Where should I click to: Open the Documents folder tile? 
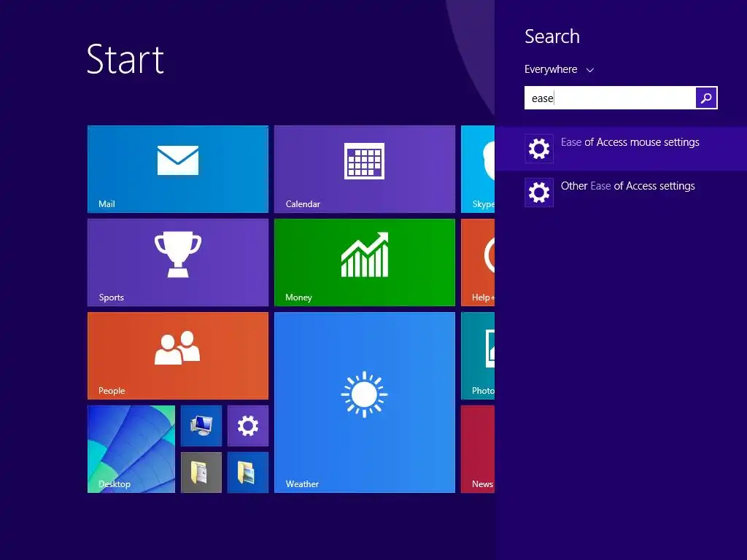[x=201, y=472]
